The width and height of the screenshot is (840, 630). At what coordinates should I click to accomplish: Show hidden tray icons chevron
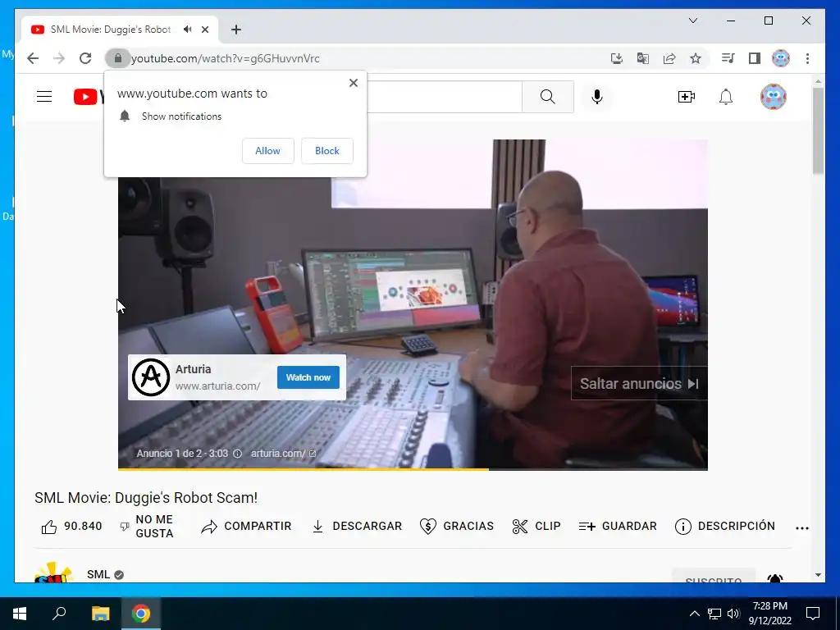[694, 614]
